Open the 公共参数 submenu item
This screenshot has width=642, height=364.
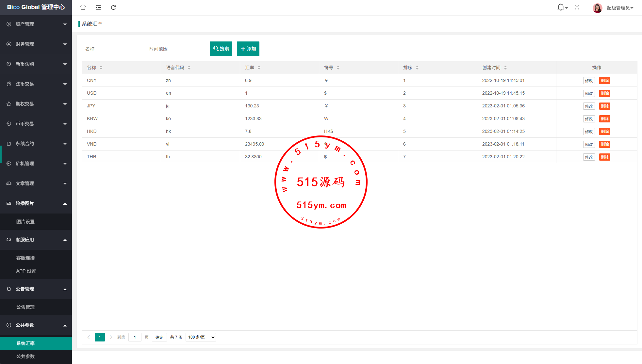point(25,356)
